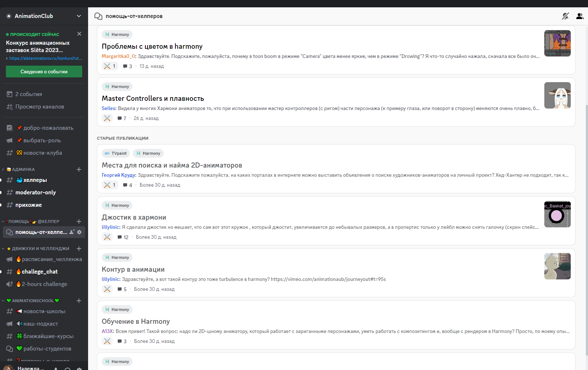Click the TVpaint tag on Места для поиска post
The image size is (588, 370).
point(116,153)
